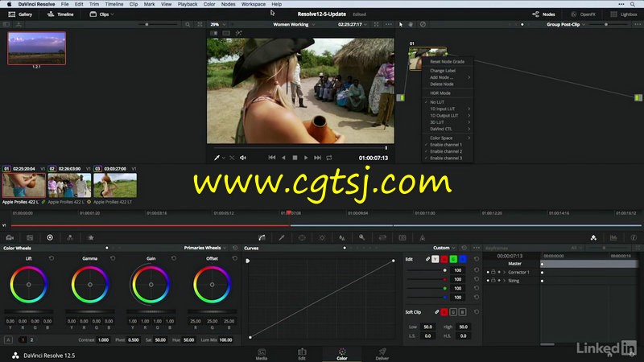The width and height of the screenshot is (644, 362).
Task: Open the Lightbox view button
Action: pyautogui.click(x=624, y=14)
